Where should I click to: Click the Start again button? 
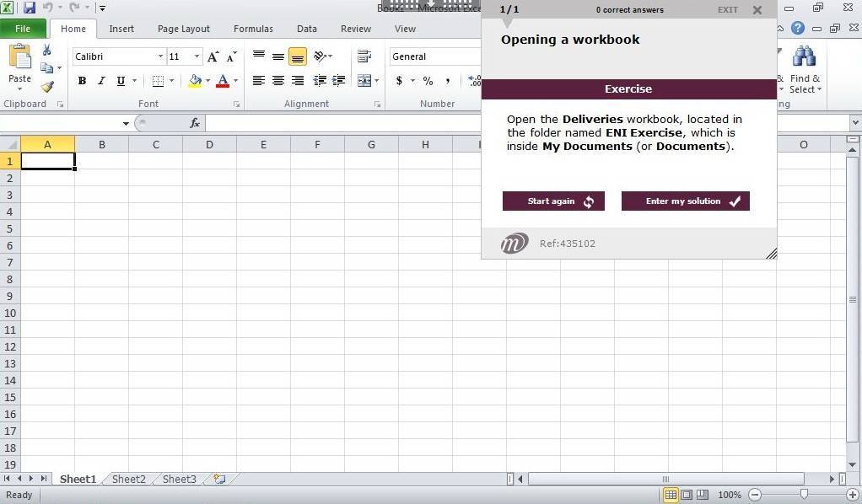pos(553,201)
